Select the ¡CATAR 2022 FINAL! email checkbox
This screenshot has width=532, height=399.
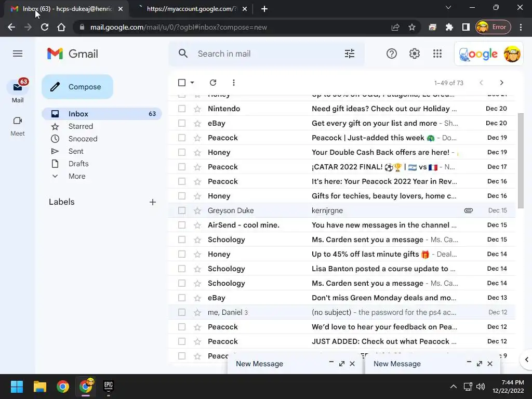tap(182, 167)
